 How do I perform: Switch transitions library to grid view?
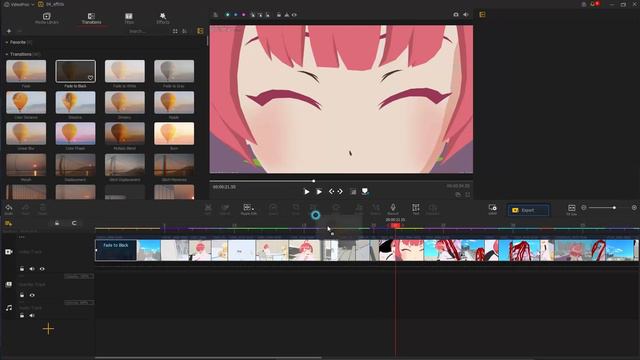tap(175, 31)
